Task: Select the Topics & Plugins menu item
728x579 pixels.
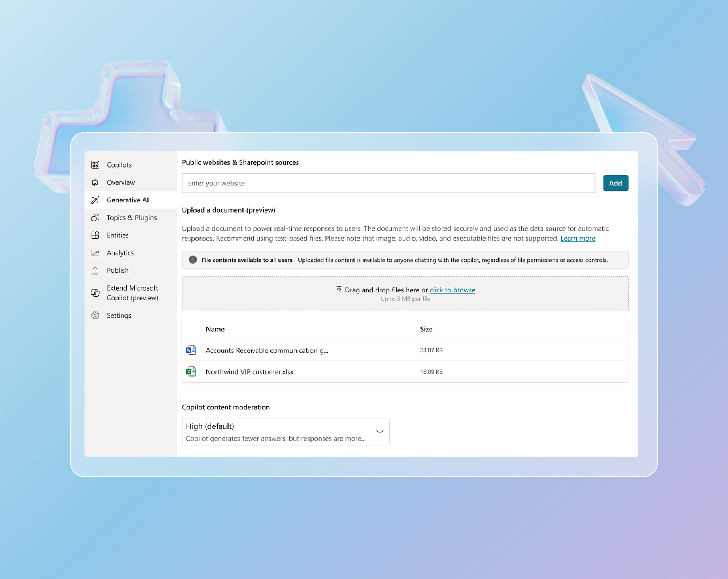Action: (x=131, y=217)
